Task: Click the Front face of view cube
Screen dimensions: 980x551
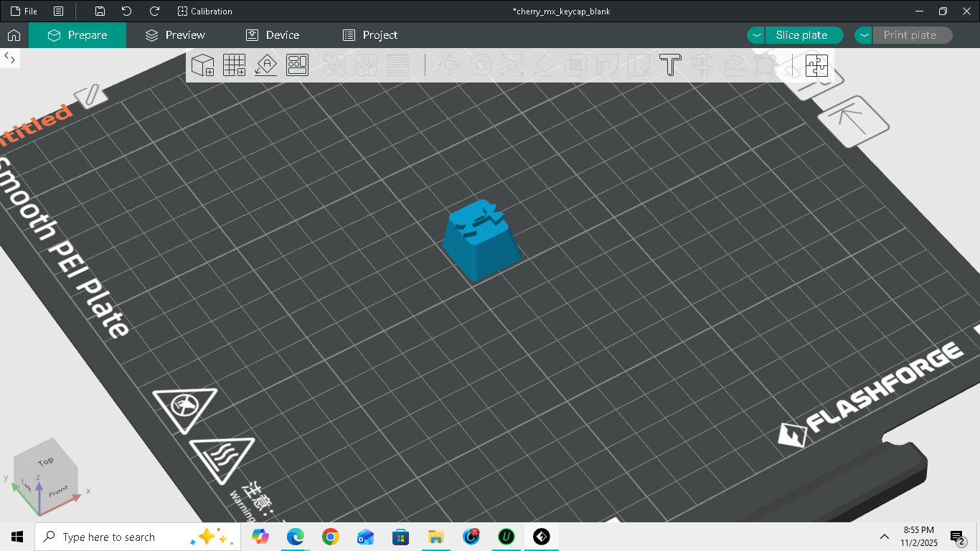Action: 59,491
